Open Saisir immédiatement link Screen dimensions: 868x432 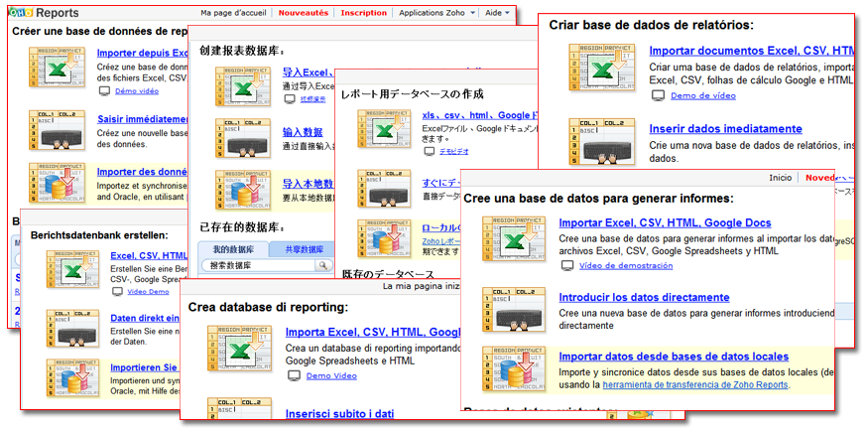tap(143, 119)
